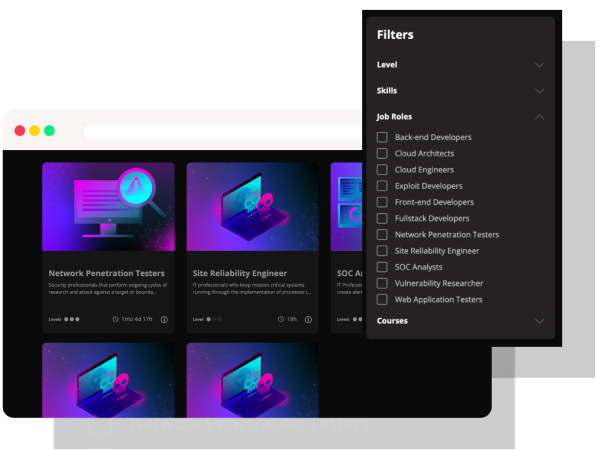Viewport: 602px width, 450px height.
Task: Click level dots on Site Reliability Engineer card
Action: click(x=214, y=319)
